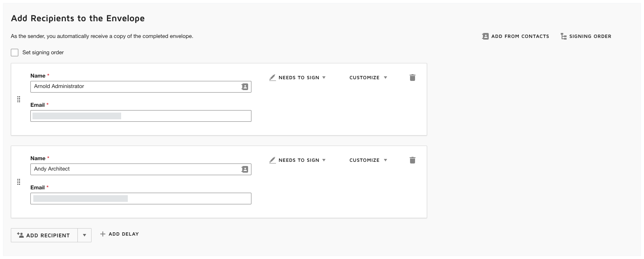Click the Add Delay button

[119, 234]
